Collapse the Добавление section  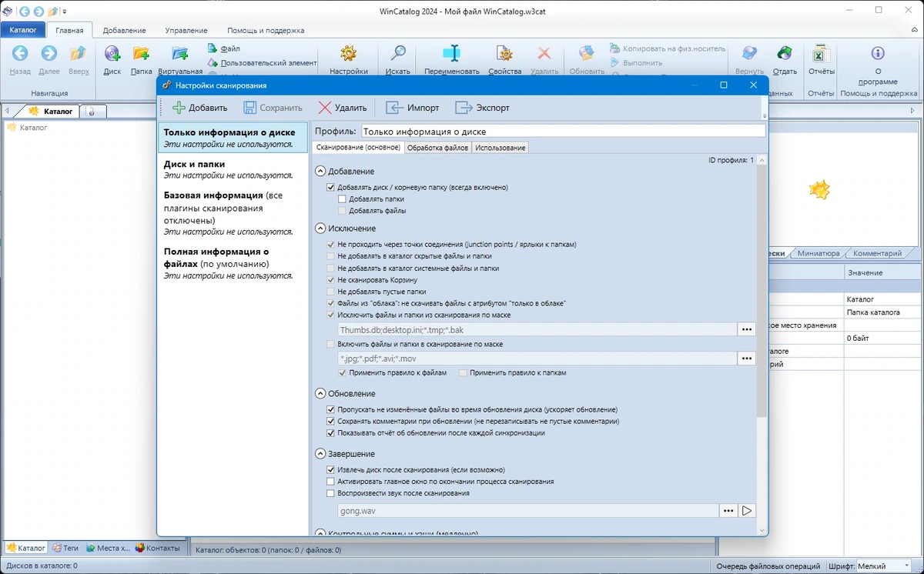[320, 171]
